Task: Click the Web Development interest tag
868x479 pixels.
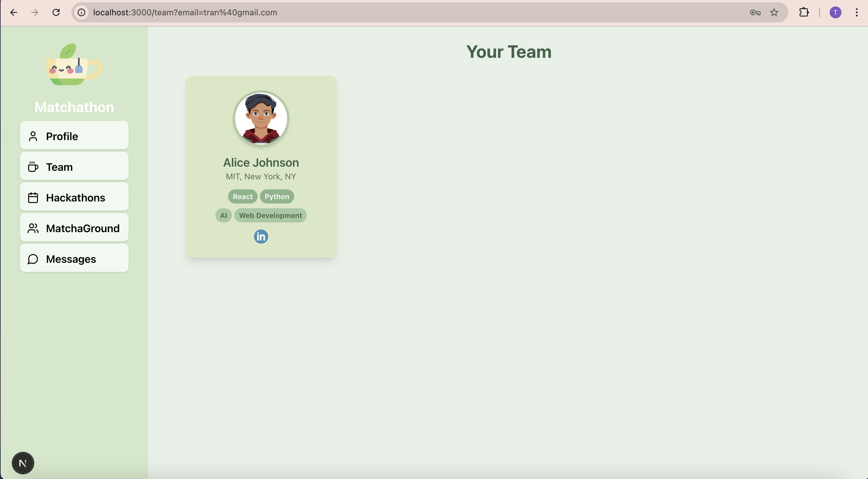Action: 270,215
